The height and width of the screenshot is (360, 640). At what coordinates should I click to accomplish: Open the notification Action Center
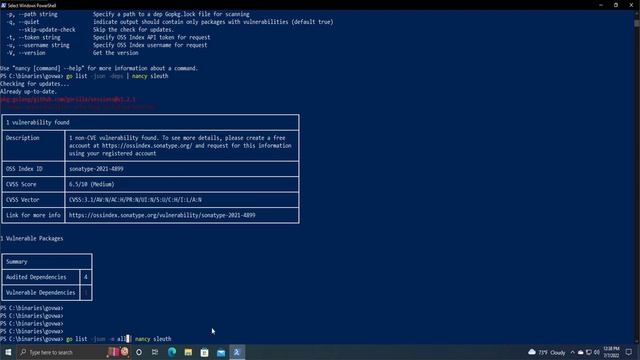tap(629, 352)
